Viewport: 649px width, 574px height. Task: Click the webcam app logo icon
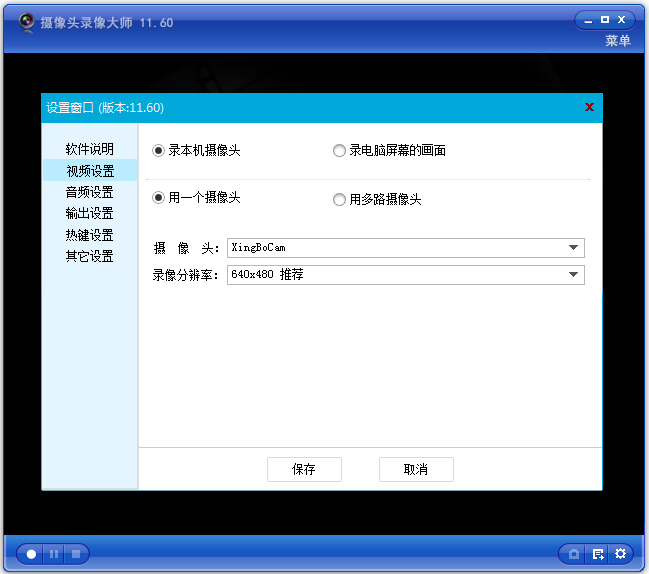(x=26, y=22)
